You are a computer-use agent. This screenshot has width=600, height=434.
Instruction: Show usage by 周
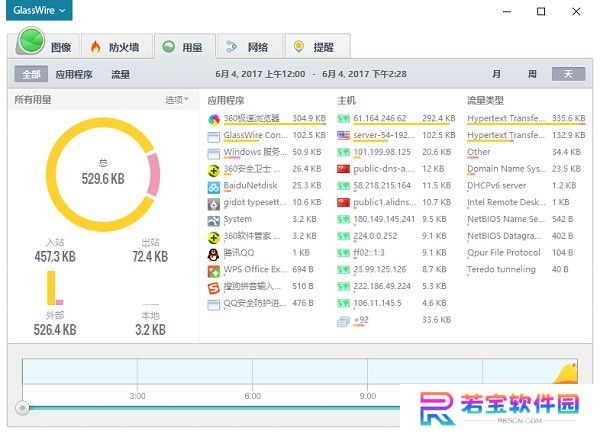pos(532,74)
